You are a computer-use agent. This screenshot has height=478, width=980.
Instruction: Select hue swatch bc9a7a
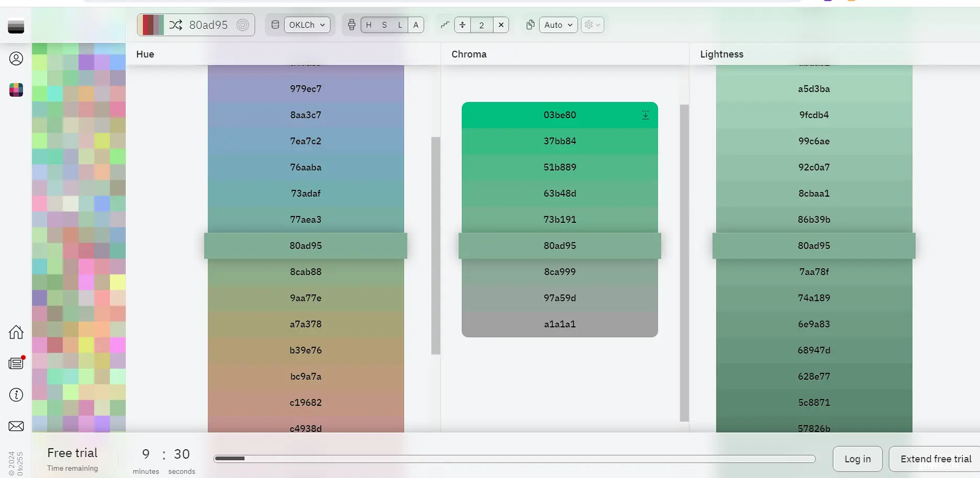(x=306, y=377)
